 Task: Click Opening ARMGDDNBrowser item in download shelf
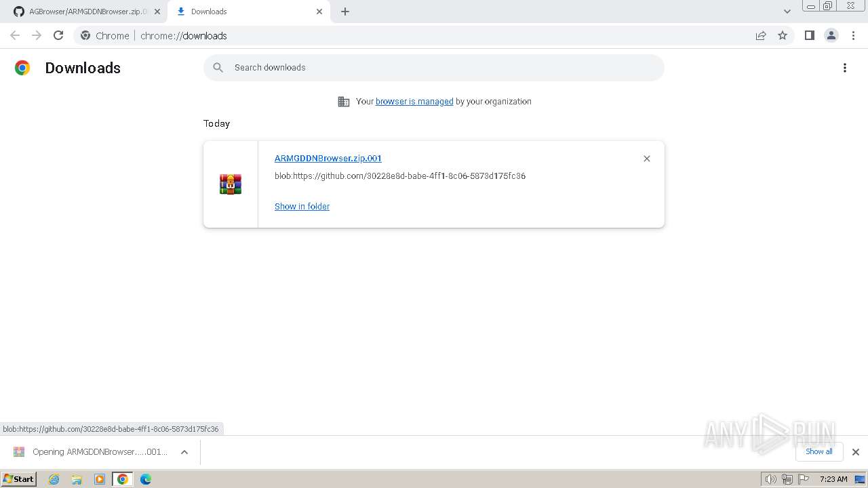(91, 452)
